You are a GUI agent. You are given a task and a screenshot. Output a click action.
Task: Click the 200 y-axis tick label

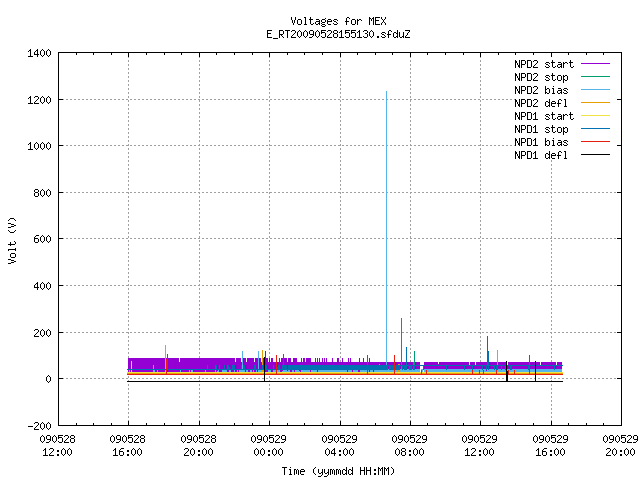[x=42, y=333]
